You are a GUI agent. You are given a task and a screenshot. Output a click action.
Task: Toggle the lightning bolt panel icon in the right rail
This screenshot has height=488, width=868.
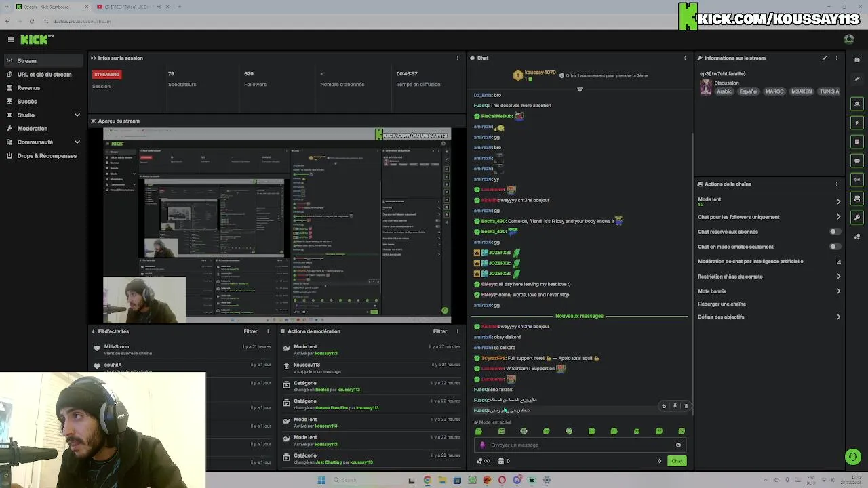click(857, 123)
